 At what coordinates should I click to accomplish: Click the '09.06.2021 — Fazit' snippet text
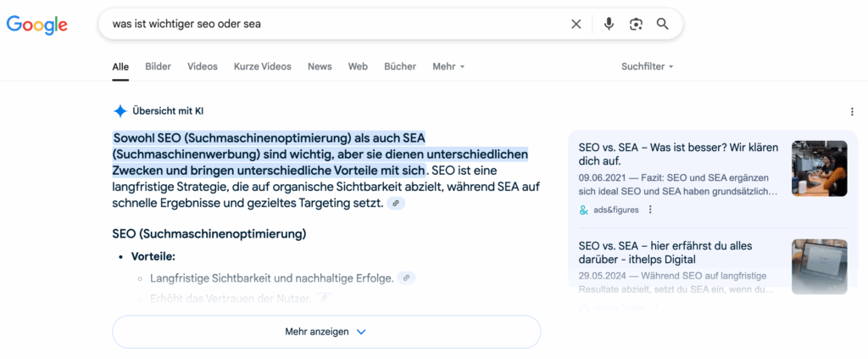tap(678, 186)
